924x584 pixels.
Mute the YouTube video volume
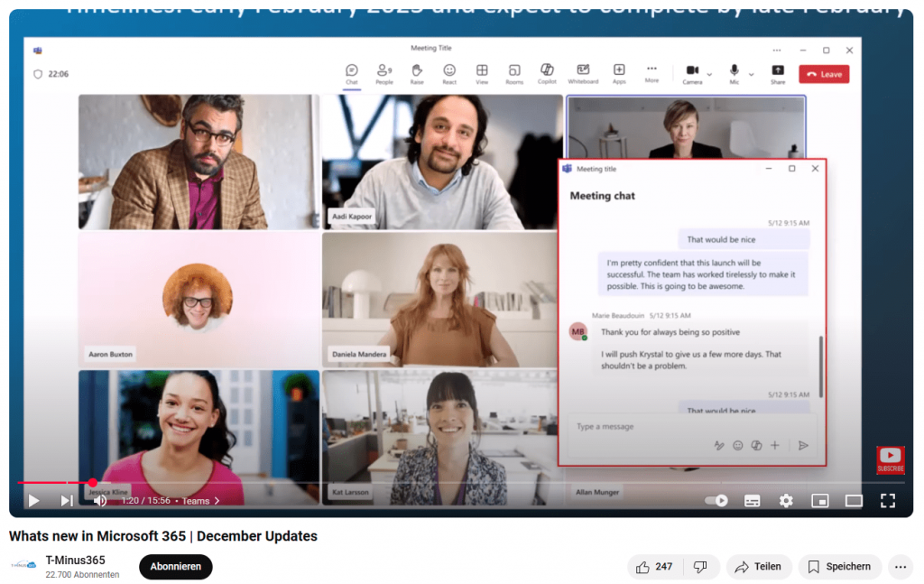tap(100, 501)
